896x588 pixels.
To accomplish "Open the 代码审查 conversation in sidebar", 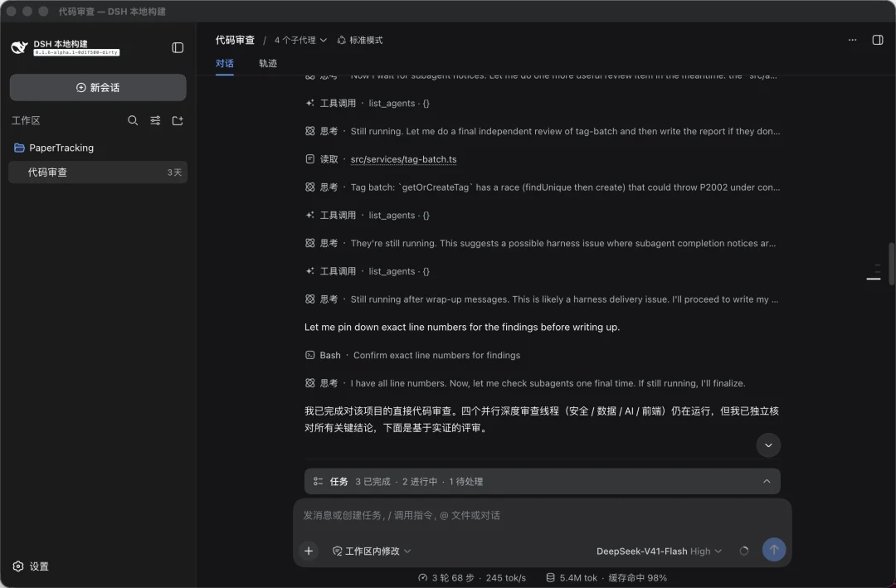I will coord(98,172).
